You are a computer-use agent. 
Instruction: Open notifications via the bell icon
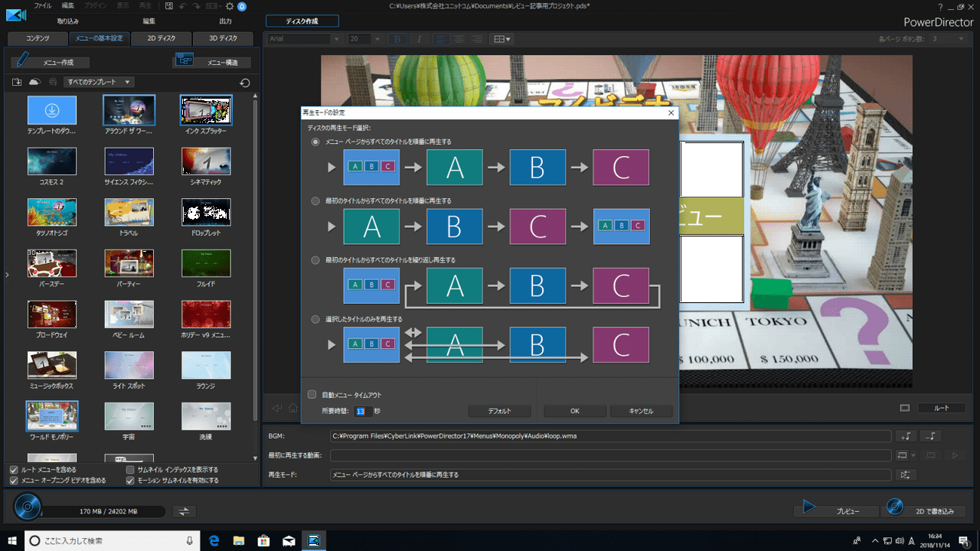click(x=242, y=6)
